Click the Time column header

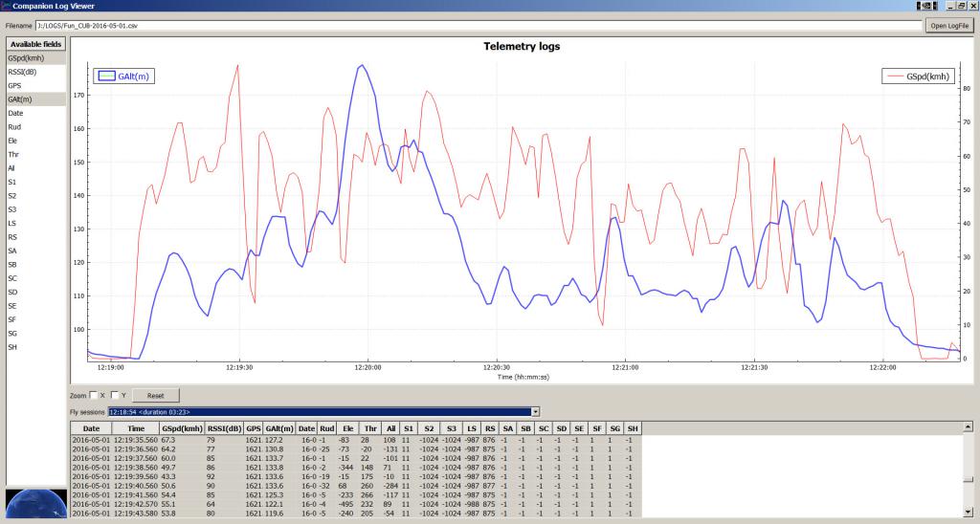tap(136, 428)
